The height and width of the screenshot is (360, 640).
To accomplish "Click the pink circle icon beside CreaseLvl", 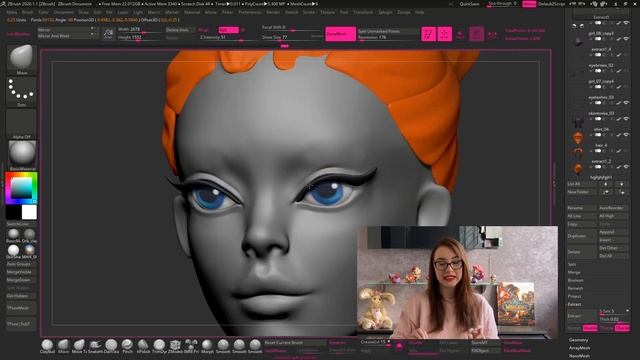I will pyautogui.click(x=399, y=346).
